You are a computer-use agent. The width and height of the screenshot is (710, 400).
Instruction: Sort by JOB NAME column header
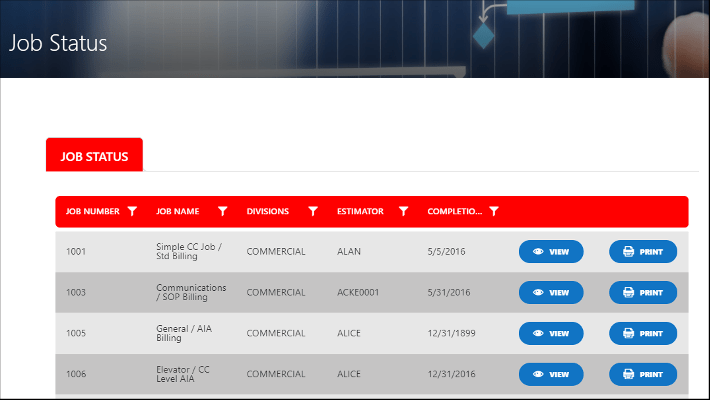[x=178, y=212]
